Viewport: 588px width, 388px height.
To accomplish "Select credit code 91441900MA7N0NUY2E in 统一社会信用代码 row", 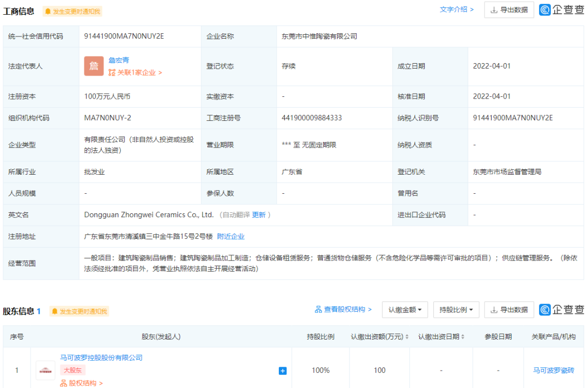I will 124,36.
